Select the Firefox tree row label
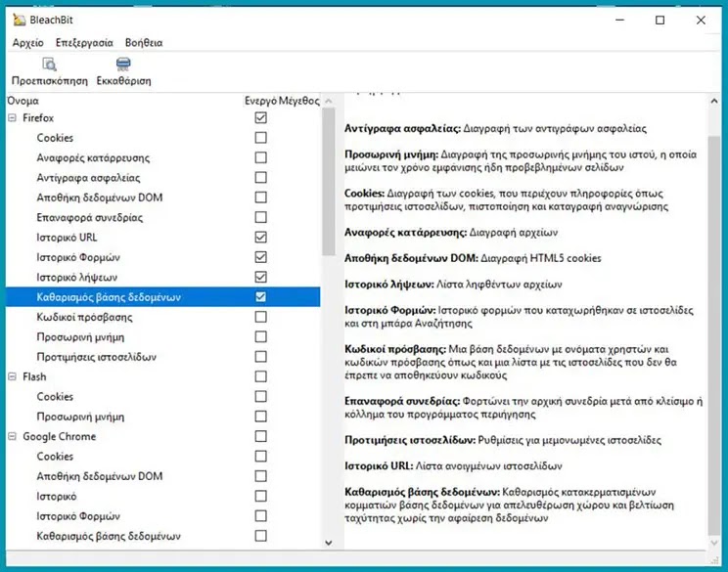The width and height of the screenshot is (728, 572). (x=38, y=118)
